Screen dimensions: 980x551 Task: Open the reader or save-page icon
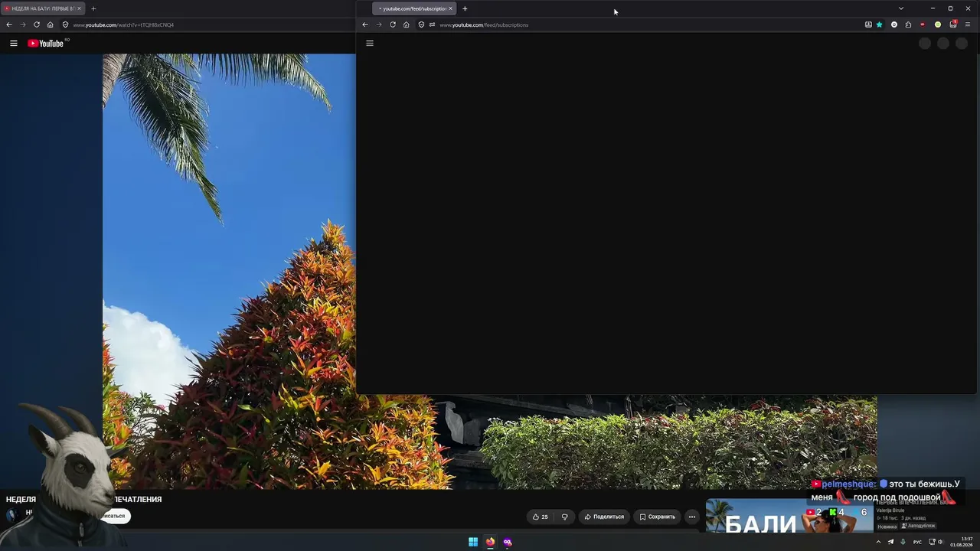point(868,24)
